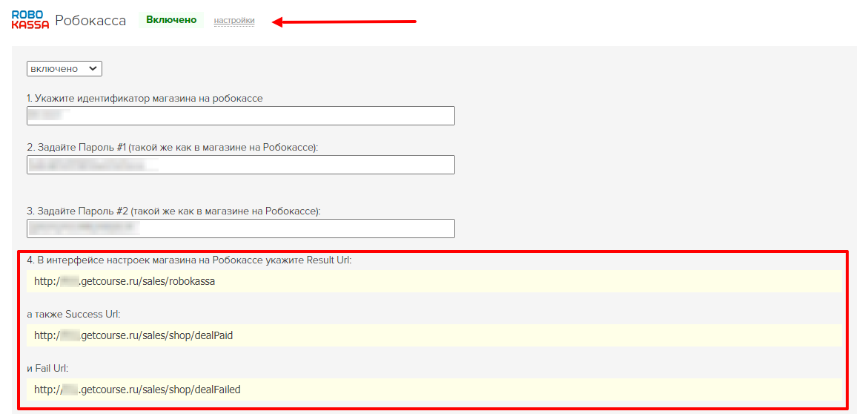Click the label '3. Задайте Пароль #2'
Viewport: 868px width, 414px height.
pyautogui.click(x=173, y=211)
